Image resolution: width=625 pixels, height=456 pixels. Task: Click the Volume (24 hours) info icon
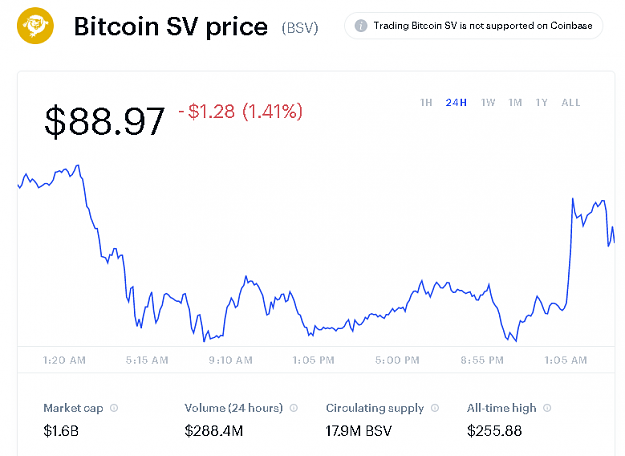(294, 408)
